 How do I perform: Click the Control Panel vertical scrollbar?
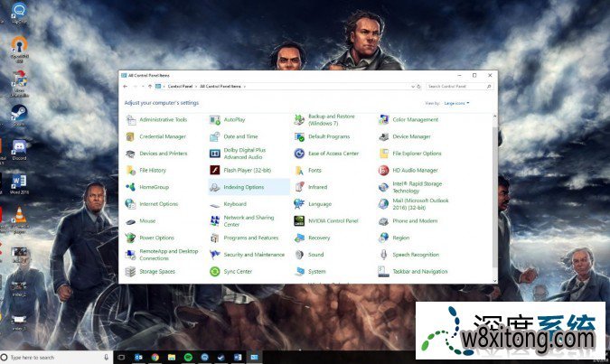tap(493, 181)
